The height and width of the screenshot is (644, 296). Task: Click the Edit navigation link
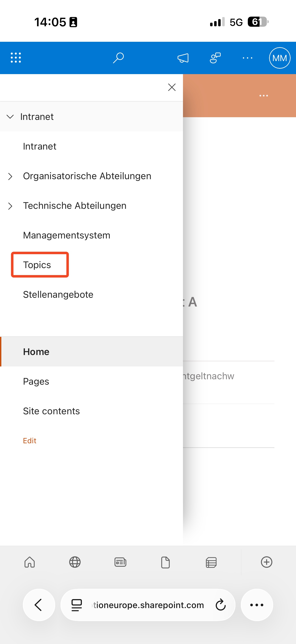pyautogui.click(x=29, y=441)
